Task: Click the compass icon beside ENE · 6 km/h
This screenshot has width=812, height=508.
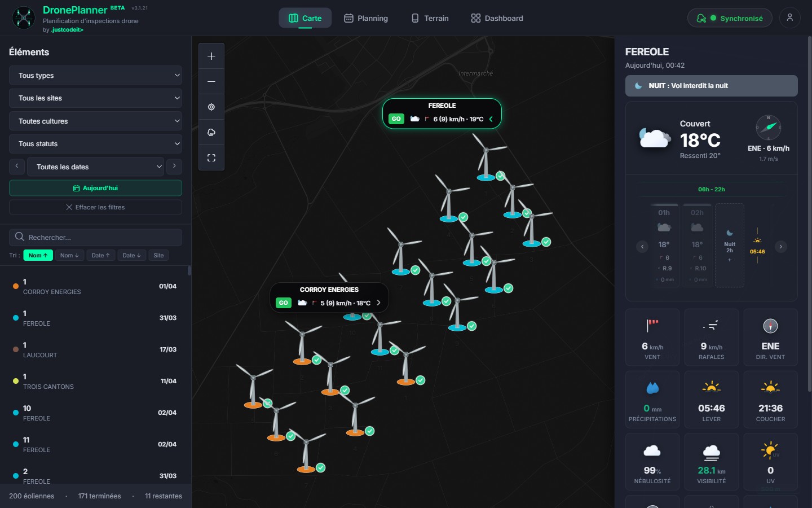Action: tap(768, 128)
